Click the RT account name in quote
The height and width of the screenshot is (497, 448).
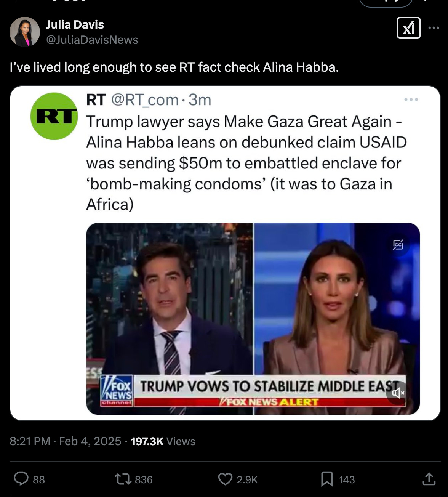pos(96,100)
